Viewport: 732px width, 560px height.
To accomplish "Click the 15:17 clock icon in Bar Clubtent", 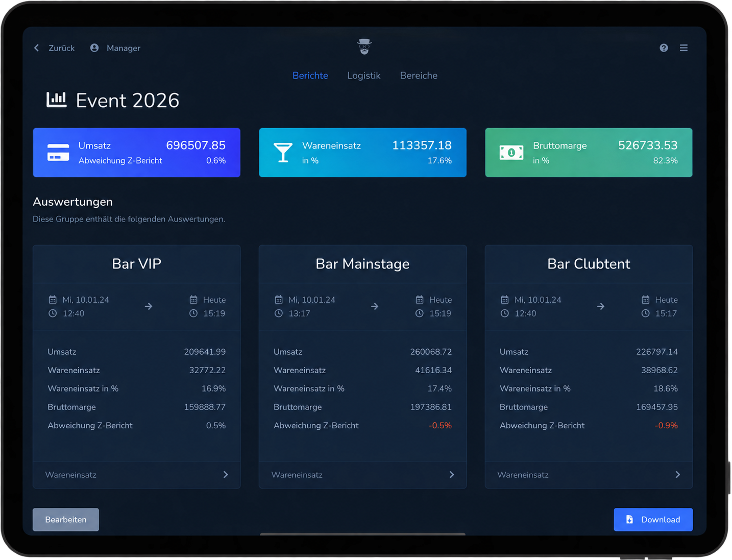I will (645, 313).
